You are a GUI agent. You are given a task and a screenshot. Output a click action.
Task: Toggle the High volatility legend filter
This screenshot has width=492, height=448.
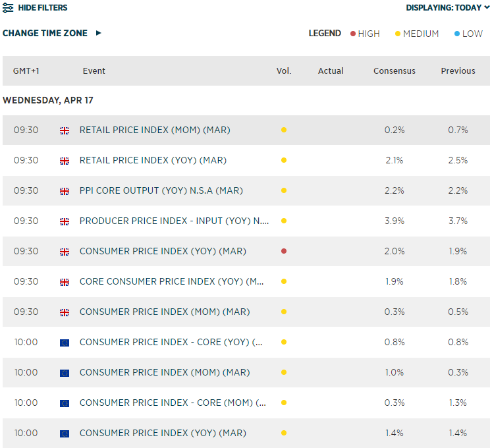pyautogui.click(x=365, y=34)
